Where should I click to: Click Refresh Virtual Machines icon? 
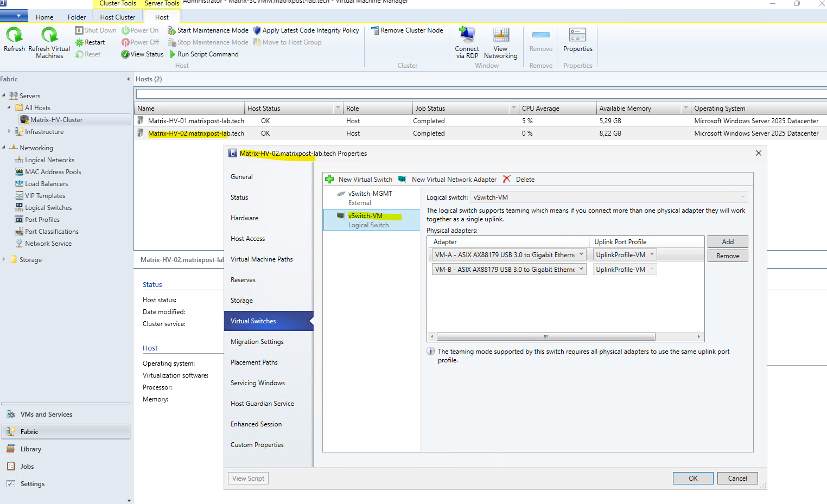click(x=49, y=35)
